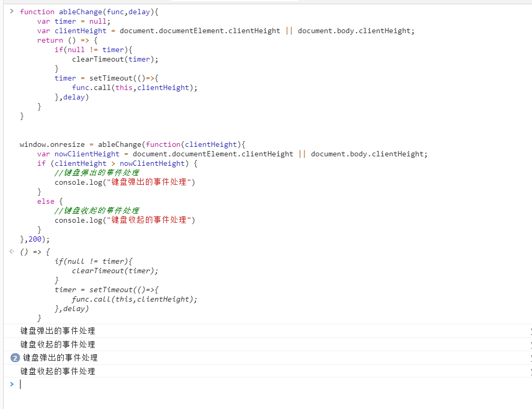Screen dimensions: 532x409
Task: Click non-italic 'func.call(this,clientHeight);' in entered code
Action: pyautogui.click(x=134, y=88)
